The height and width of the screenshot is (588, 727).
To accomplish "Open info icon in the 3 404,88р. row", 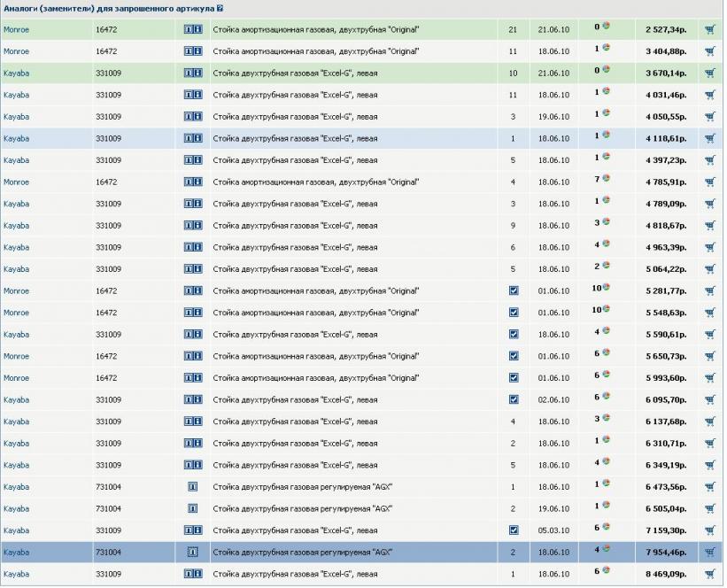I will (192, 51).
